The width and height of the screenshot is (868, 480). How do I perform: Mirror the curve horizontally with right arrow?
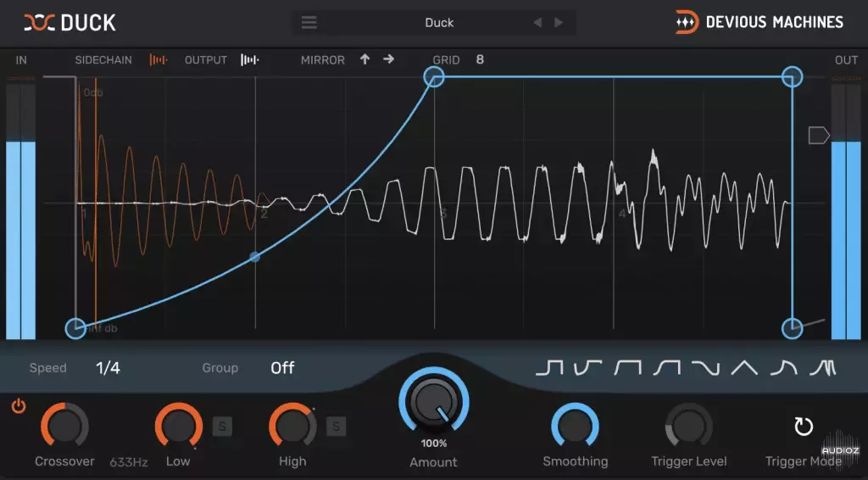point(388,59)
